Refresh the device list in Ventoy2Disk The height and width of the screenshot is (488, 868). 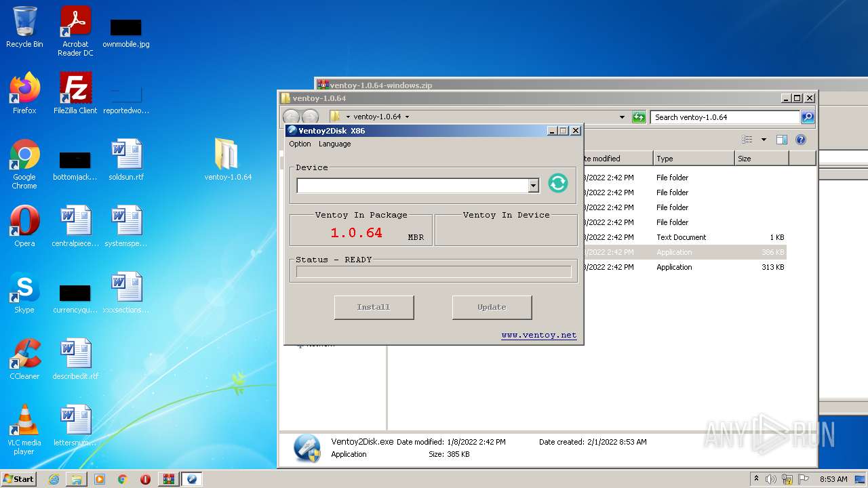[557, 183]
